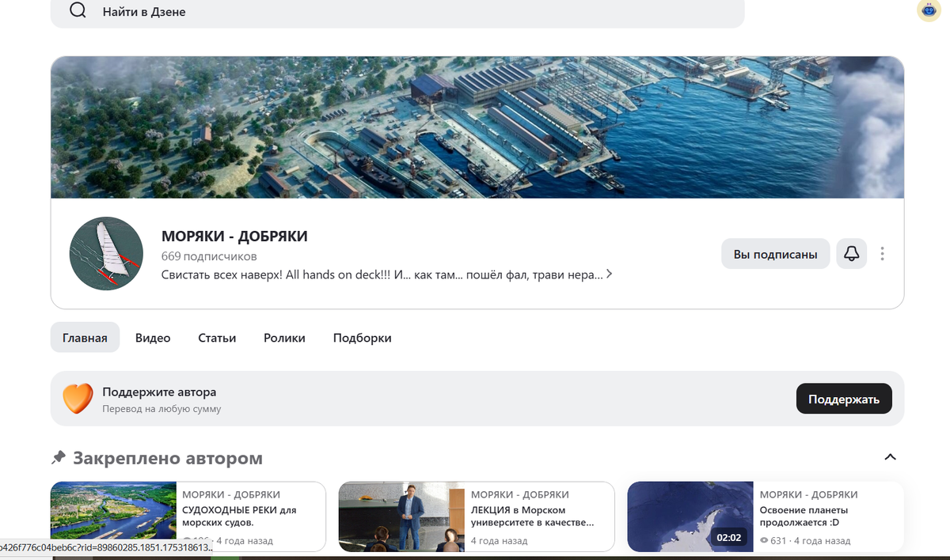
Task: Play the 02:02 planet video thumbnail
Action: tap(690, 516)
